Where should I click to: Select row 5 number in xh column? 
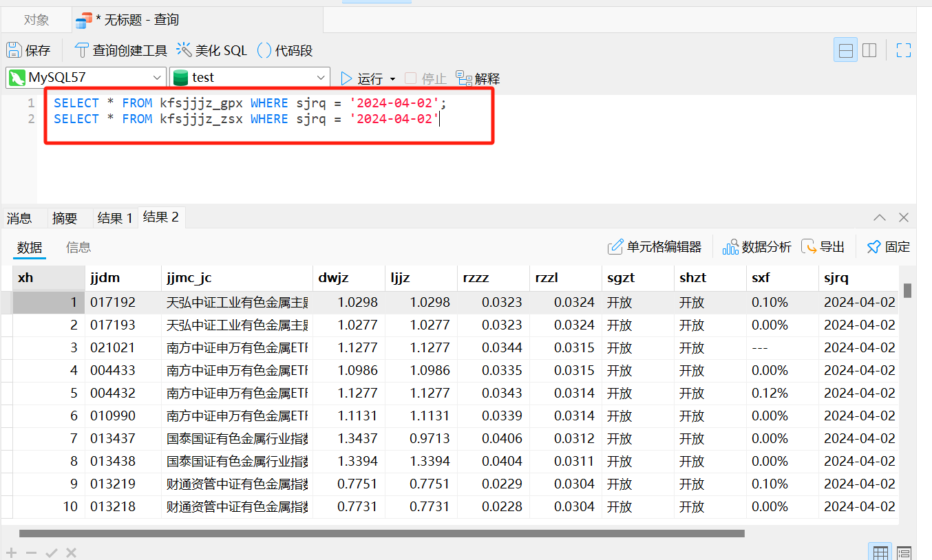click(x=49, y=393)
